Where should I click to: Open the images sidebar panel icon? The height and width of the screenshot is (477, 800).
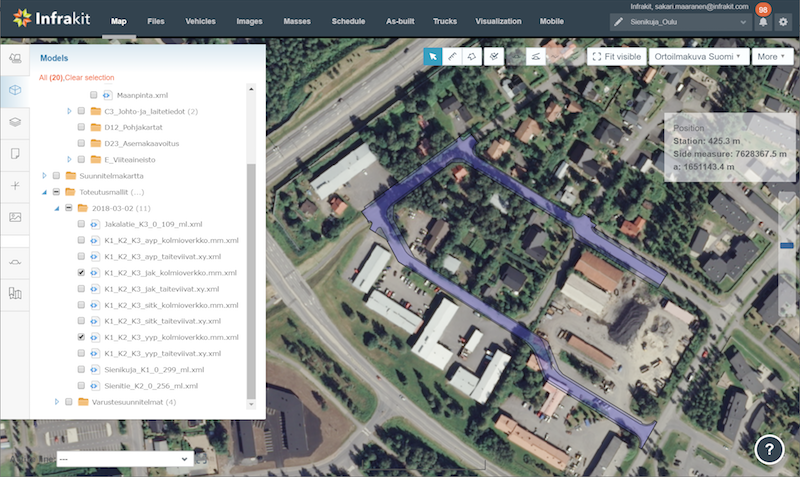pos(15,217)
